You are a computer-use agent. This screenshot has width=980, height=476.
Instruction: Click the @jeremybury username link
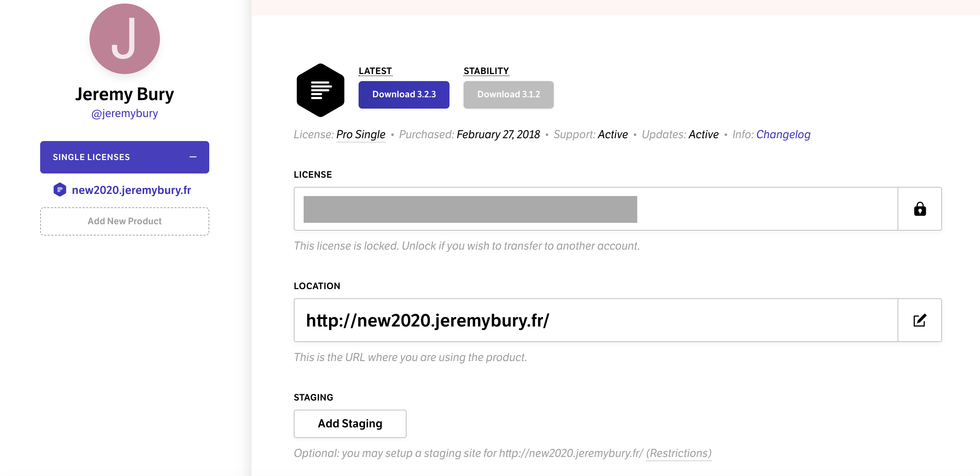pos(124,114)
